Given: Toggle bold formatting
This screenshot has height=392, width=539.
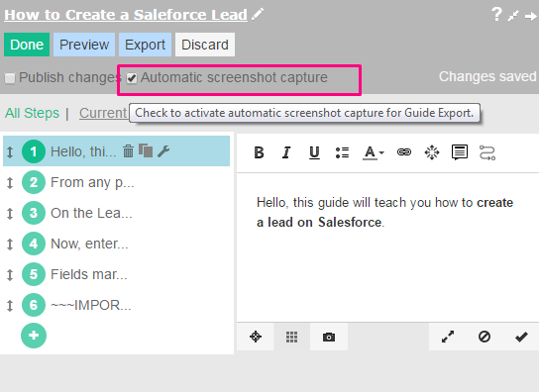Looking at the screenshot, I should [x=259, y=152].
